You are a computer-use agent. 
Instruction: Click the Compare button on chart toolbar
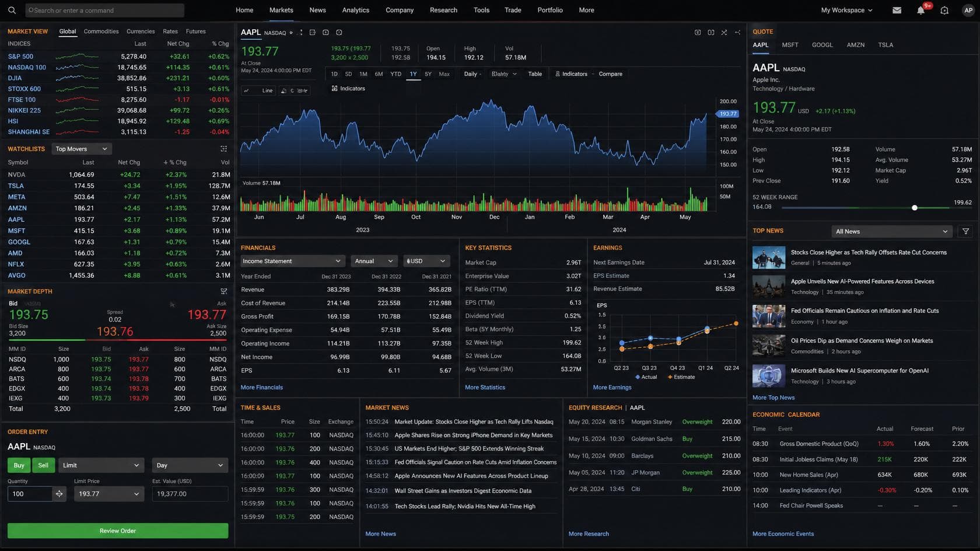pyautogui.click(x=610, y=74)
